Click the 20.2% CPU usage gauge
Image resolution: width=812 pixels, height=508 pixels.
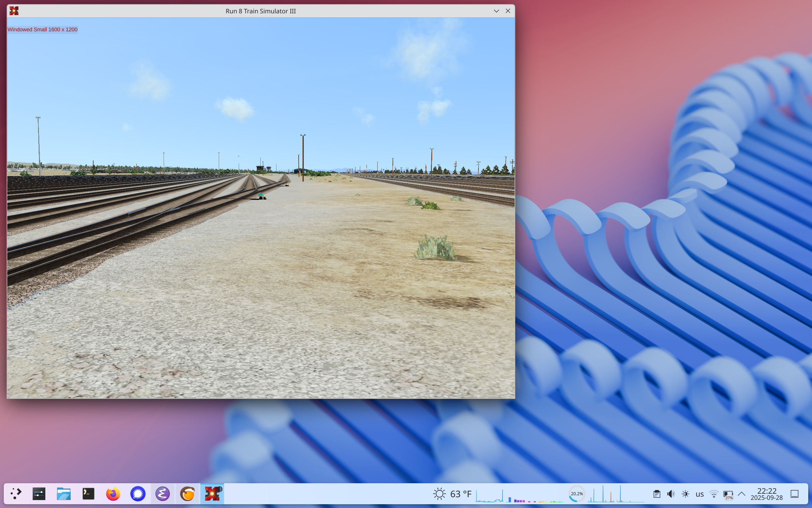[577, 493]
